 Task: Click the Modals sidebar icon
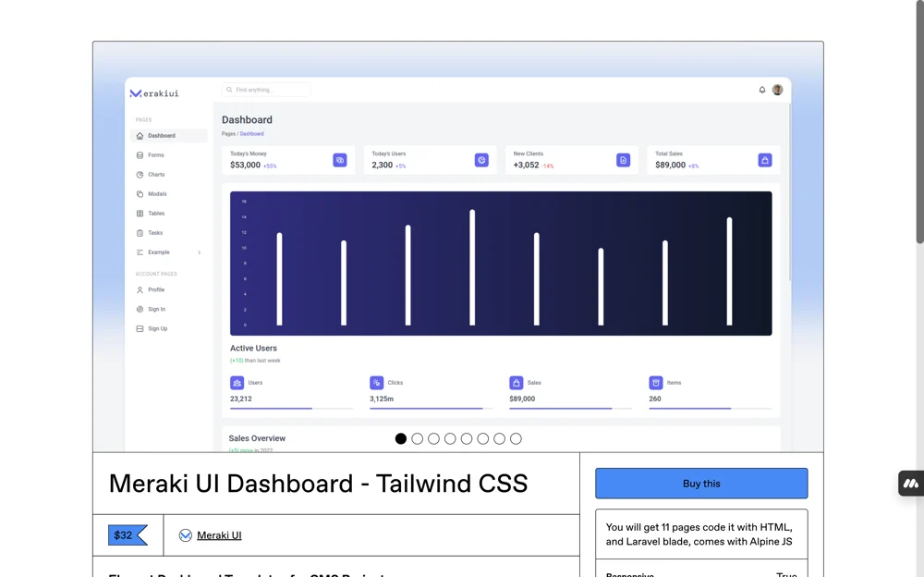(140, 194)
